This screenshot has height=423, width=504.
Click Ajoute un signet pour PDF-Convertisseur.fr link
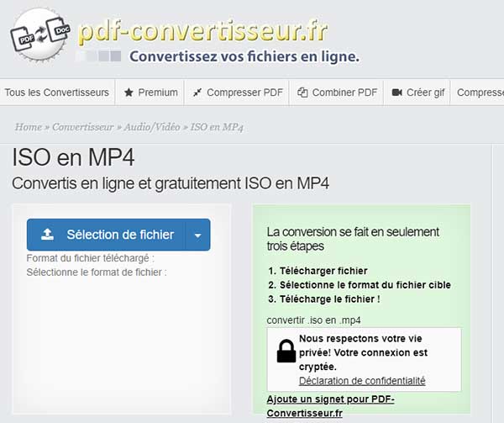click(x=330, y=406)
